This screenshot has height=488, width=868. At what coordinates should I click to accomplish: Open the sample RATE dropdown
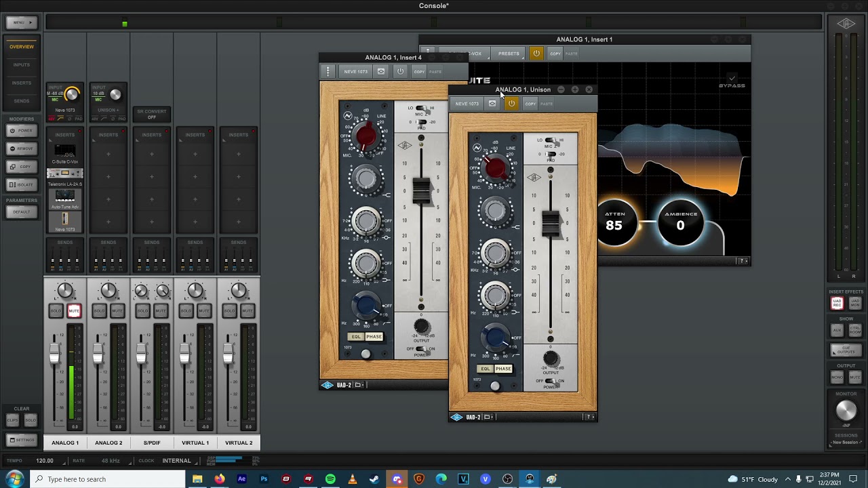pyautogui.click(x=111, y=461)
